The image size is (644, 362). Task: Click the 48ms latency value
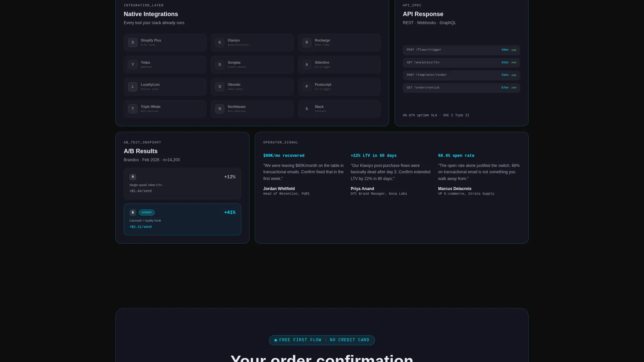click(505, 50)
